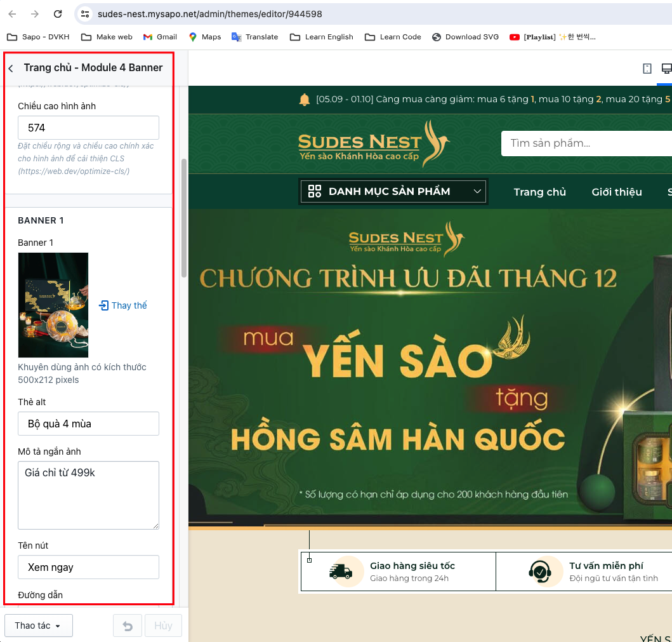Click the Sudes Nest header logo
672x642 pixels.
[374, 144]
